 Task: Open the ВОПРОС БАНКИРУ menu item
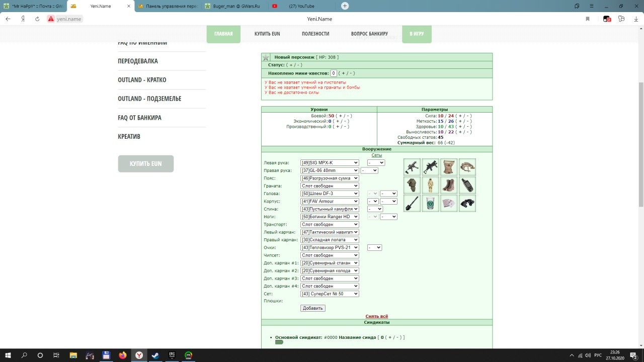pyautogui.click(x=369, y=34)
